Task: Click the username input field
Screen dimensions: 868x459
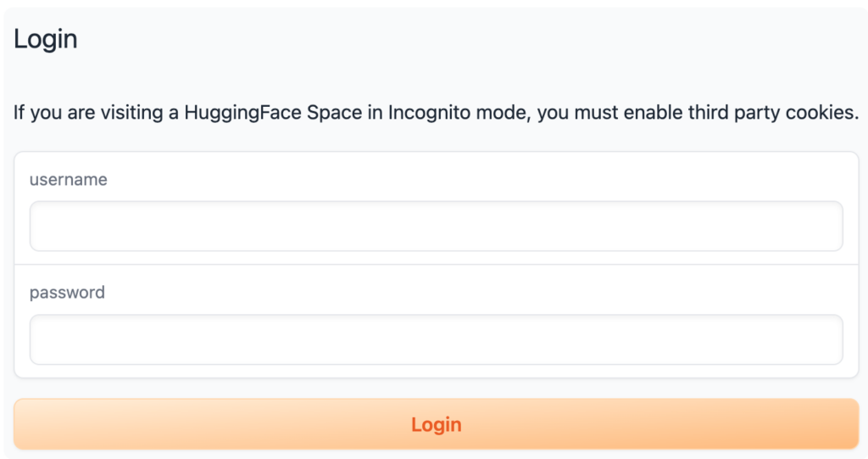Action: click(x=437, y=227)
